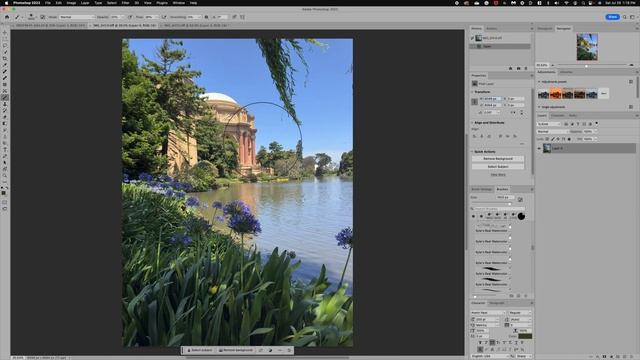Click the Home icon in options bar
The width and height of the screenshot is (640, 360).
pos(7,17)
